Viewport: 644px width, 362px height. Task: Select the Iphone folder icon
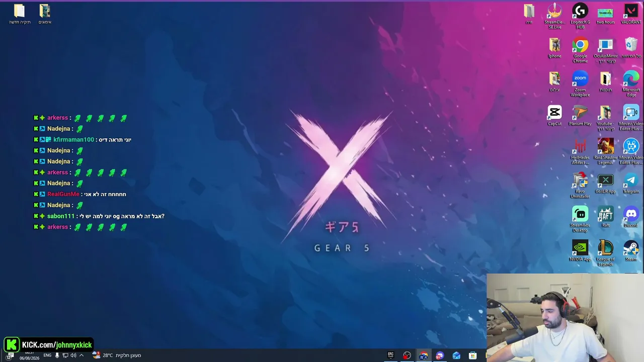[554, 48]
